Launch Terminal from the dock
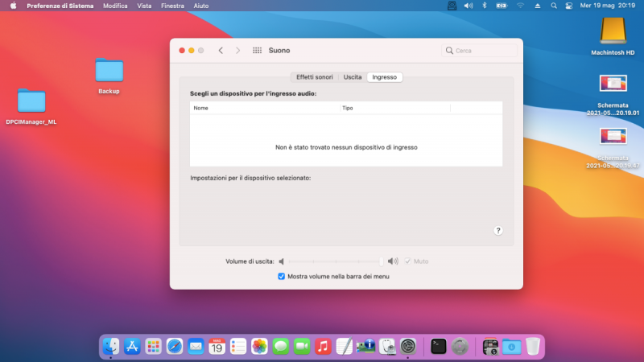644x362 pixels. 439,346
